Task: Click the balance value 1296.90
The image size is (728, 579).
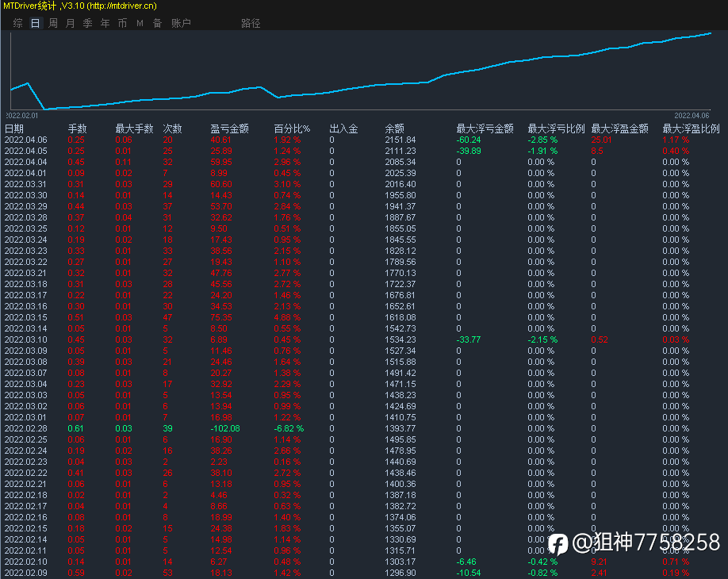Action: (400, 573)
